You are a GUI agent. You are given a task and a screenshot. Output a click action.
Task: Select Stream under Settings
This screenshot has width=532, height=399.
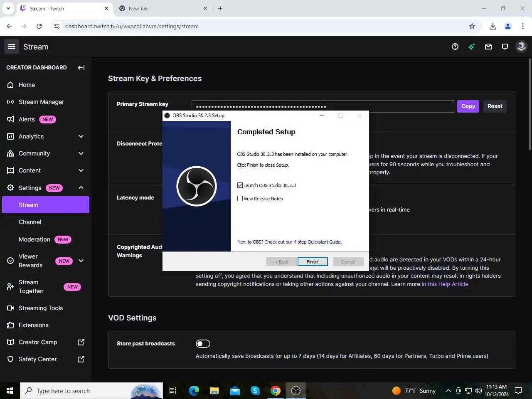[46, 205]
